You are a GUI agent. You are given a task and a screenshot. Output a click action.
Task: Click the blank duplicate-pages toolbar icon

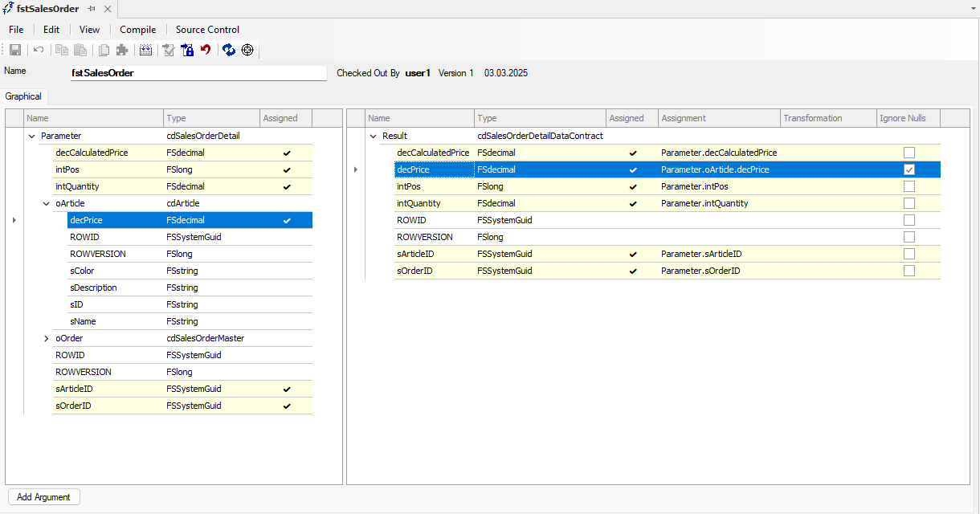click(104, 50)
